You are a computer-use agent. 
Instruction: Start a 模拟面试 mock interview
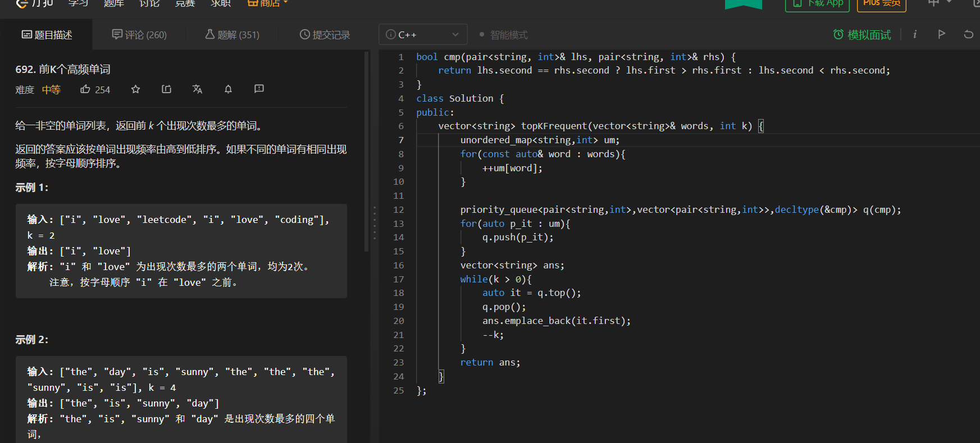862,35
